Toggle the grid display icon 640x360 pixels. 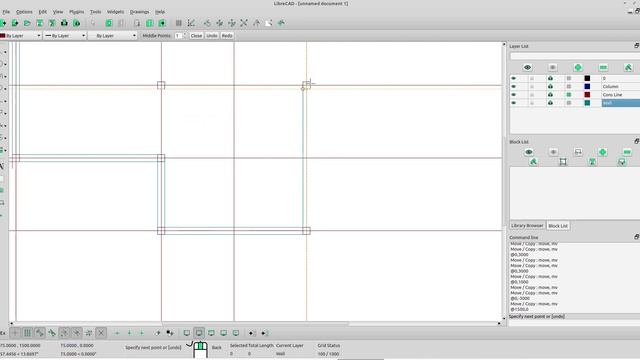178,23
